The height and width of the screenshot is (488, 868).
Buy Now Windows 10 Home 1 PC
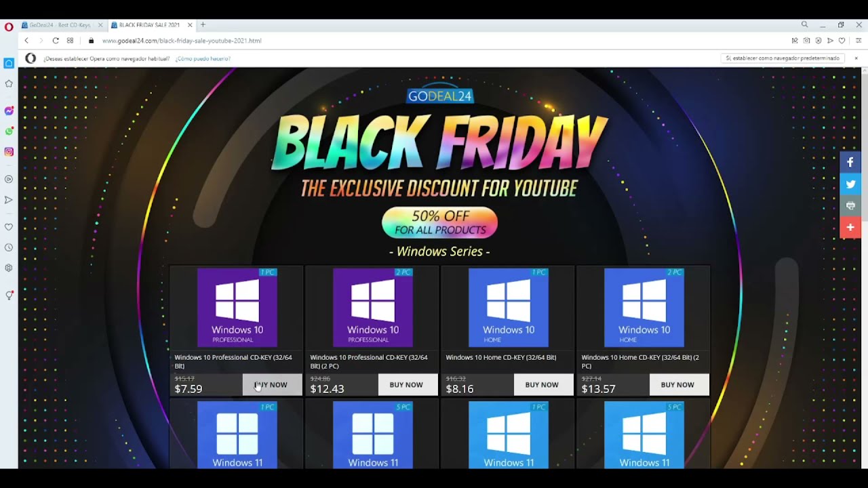tap(544, 384)
